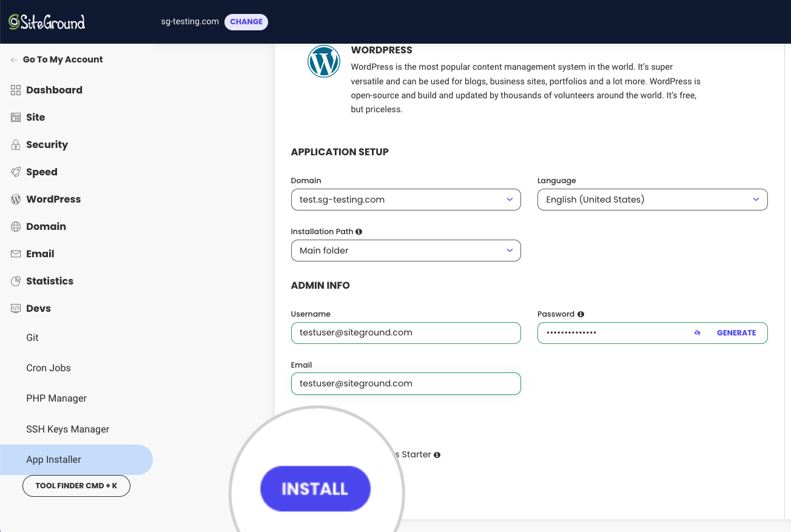Open the Domain dropdown

point(406,200)
